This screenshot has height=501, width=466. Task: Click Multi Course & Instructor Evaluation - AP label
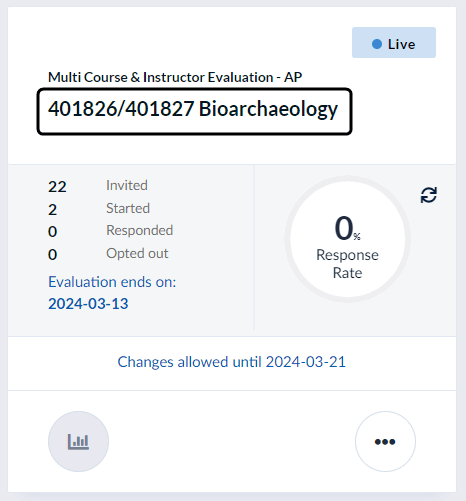click(175, 77)
